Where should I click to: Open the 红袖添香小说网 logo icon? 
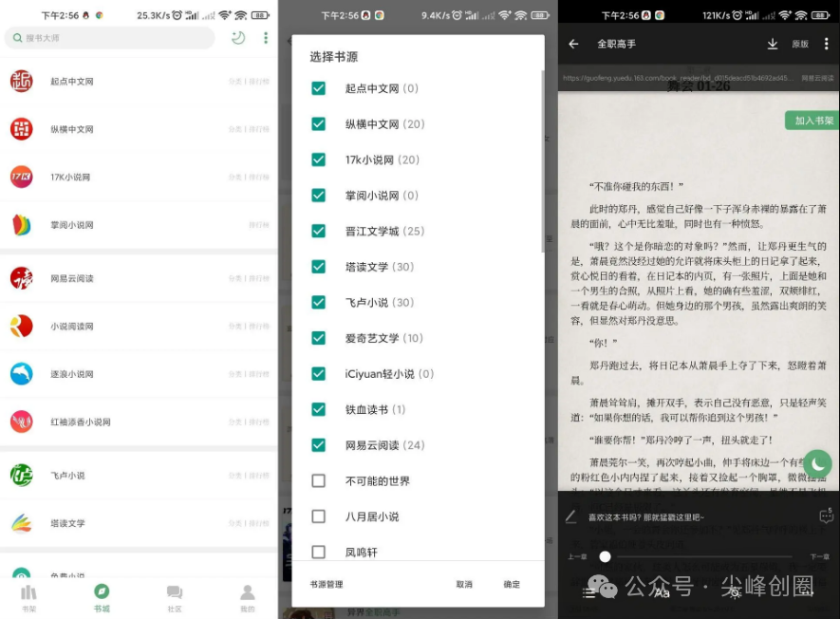(22, 422)
